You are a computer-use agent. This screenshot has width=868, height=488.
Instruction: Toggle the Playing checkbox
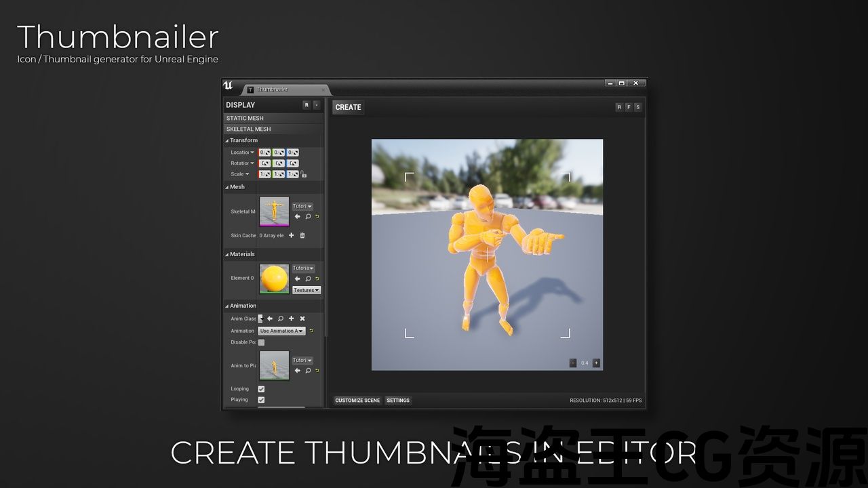coord(261,400)
